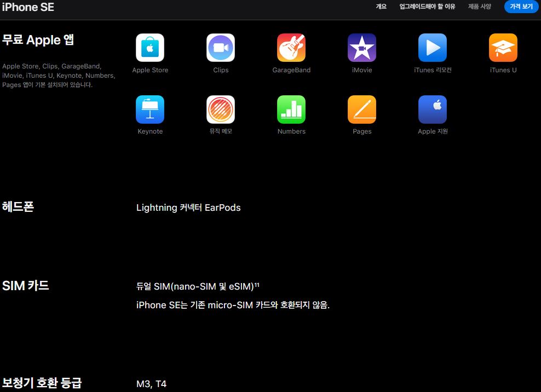Click the GarageBand label text
This screenshot has width=541, height=392.
(291, 70)
